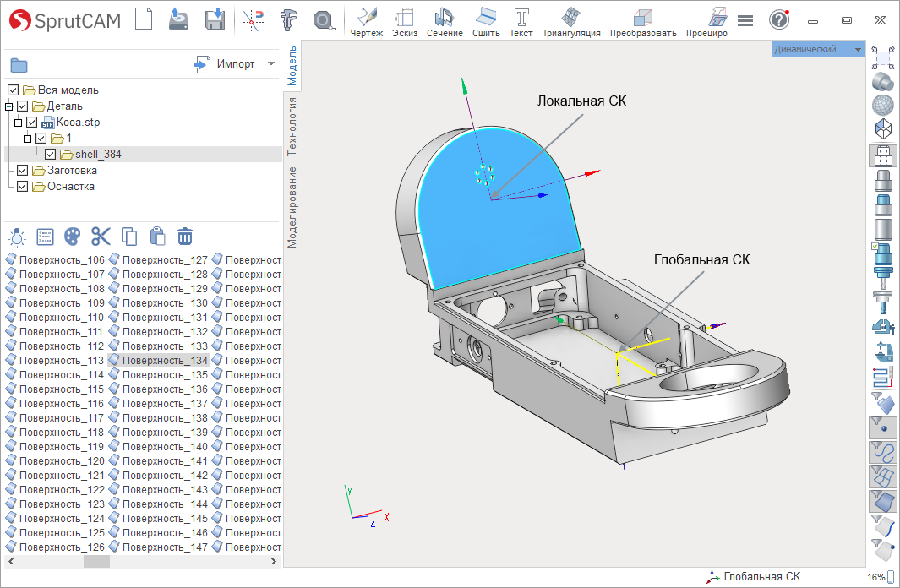Open the Преобразовать transform tool
This screenshot has width=900, height=588.
tap(643, 22)
